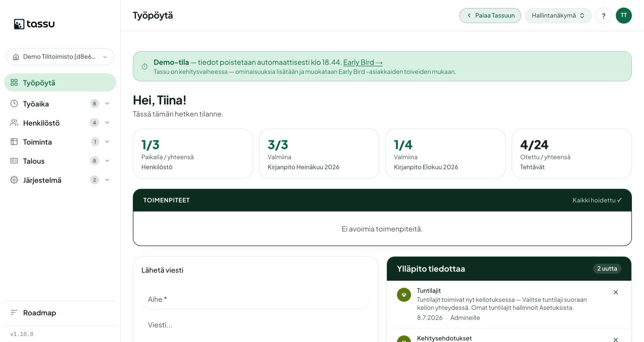Image resolution: width=644 pixels, height=342 pixels.
Task: Click the Toiminta table icon
Action: tap(14, 142)
